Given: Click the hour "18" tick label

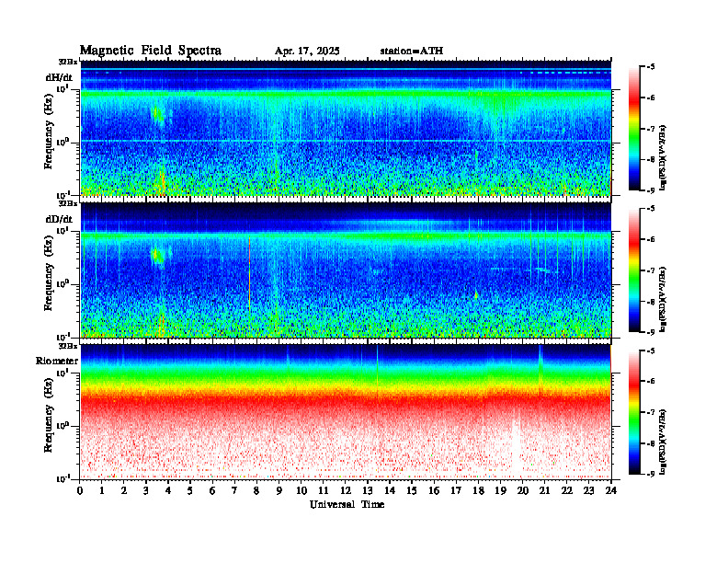Looking at the screenshot, I should [x=478, y=490].
